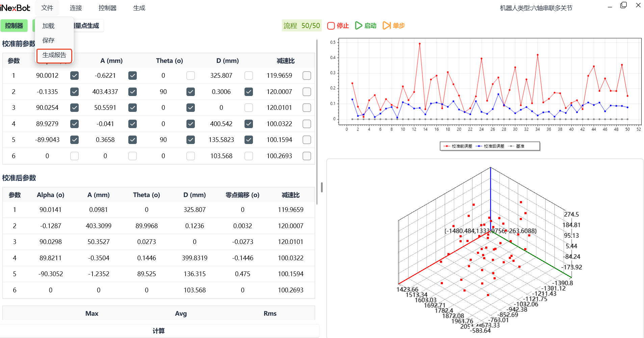Uncheck the row 1 Alpha checkbox (90.0012)
The width and height of the screenshot is (644, 338).
click(74, 76)
